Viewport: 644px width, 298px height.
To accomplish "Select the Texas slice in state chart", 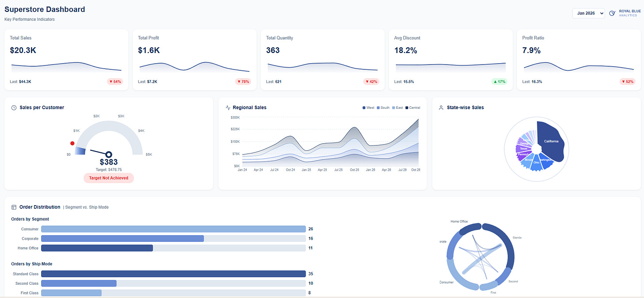I will pos(524,149).
